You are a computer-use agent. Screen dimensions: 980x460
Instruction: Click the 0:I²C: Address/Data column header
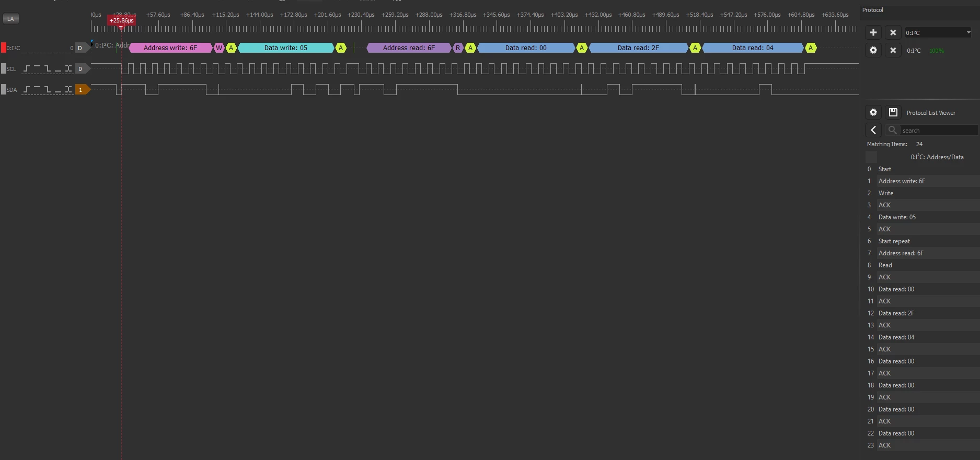937,157
